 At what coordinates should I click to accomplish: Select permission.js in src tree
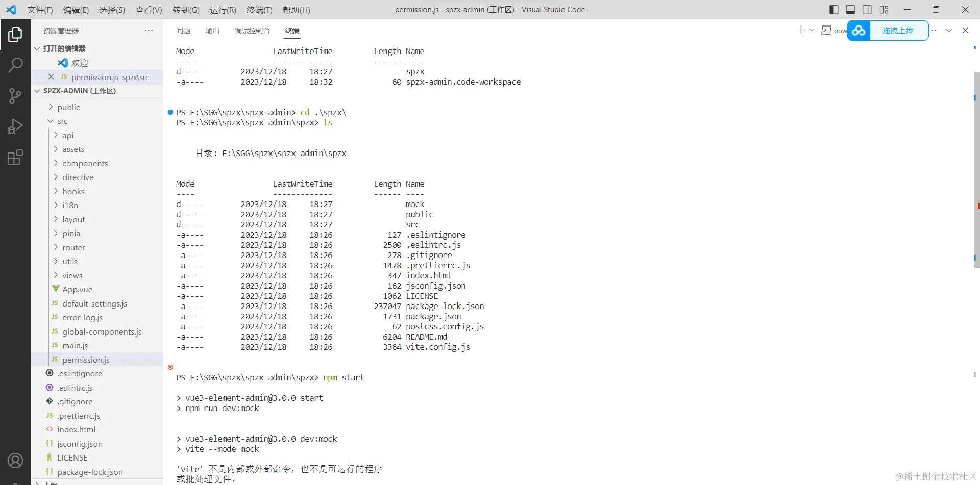tap(97, 360)
